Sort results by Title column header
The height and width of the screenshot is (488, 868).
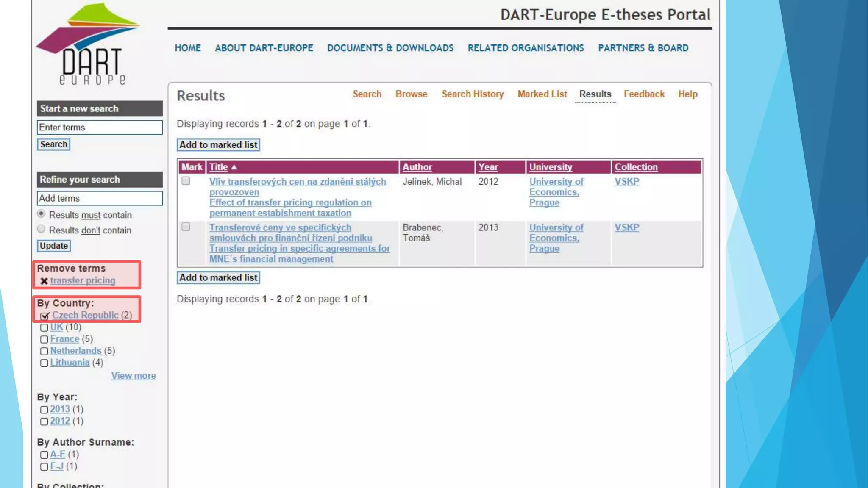(x=218, y=167)
